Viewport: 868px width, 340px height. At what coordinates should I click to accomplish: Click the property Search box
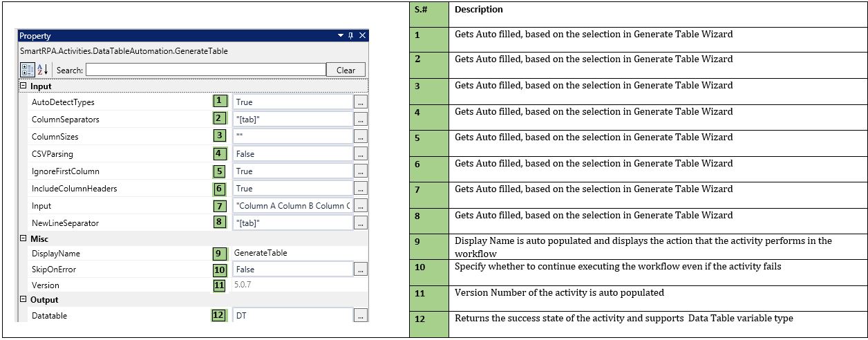205,70
